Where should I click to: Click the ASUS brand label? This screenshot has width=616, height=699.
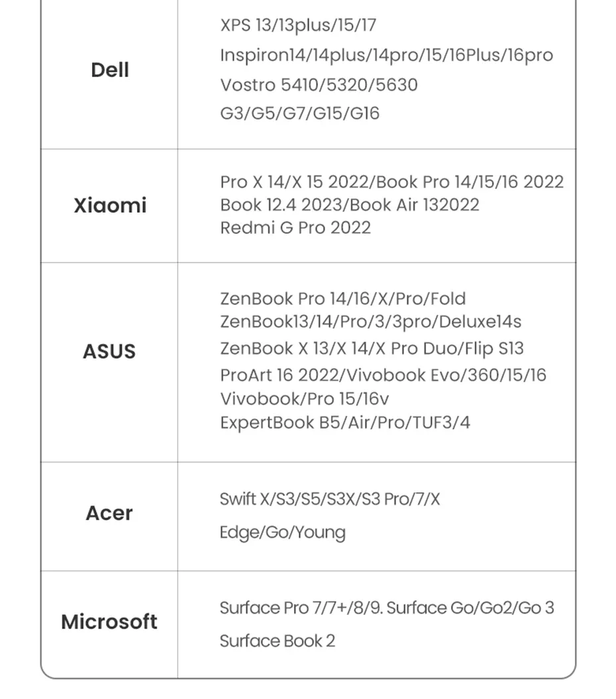[109, 351]
